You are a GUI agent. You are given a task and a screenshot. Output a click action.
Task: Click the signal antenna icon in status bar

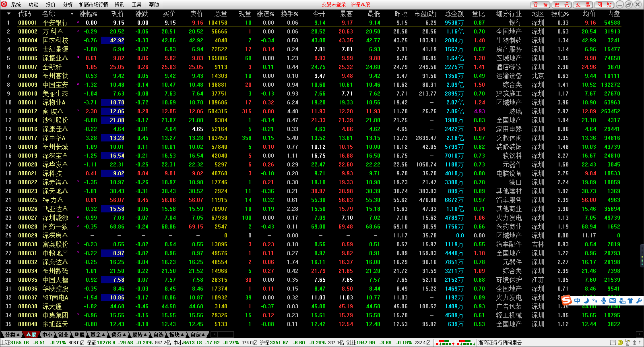point(627,343)
